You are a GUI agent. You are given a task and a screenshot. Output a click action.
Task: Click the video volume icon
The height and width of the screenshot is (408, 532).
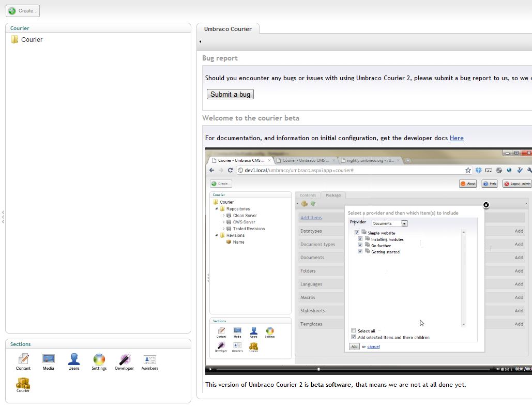coord(498,369)
